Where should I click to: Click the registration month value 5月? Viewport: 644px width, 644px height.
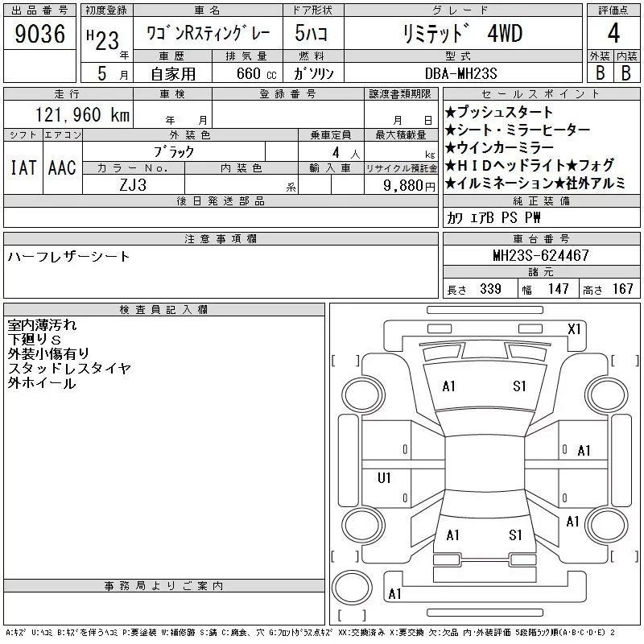(x=113, y=73)
